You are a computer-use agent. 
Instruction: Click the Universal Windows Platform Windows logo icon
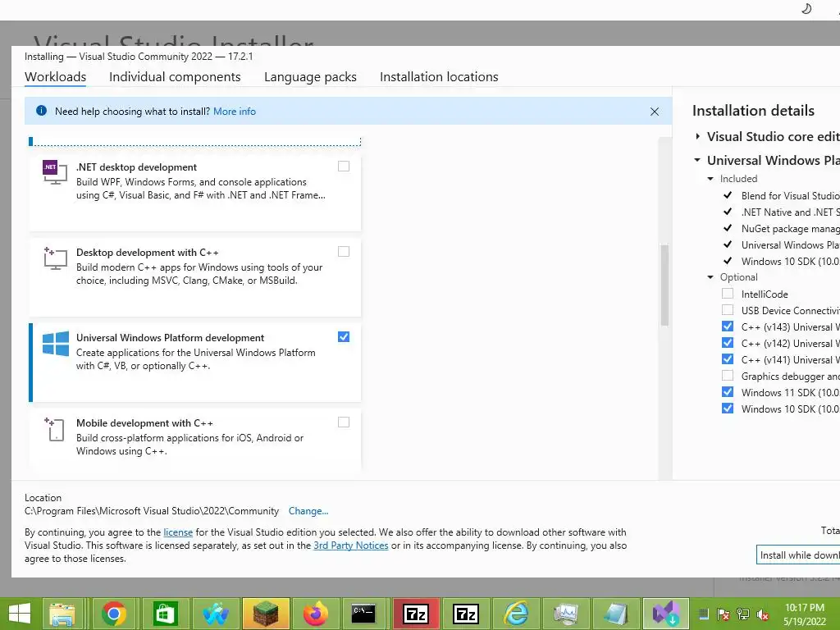click(56, 344)
